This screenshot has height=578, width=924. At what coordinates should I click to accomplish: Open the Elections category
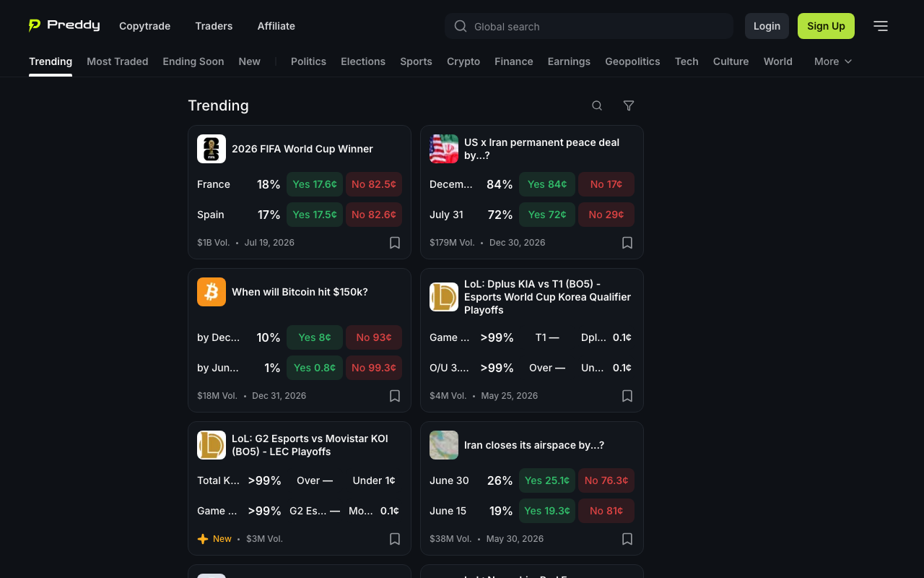point(363,61)
